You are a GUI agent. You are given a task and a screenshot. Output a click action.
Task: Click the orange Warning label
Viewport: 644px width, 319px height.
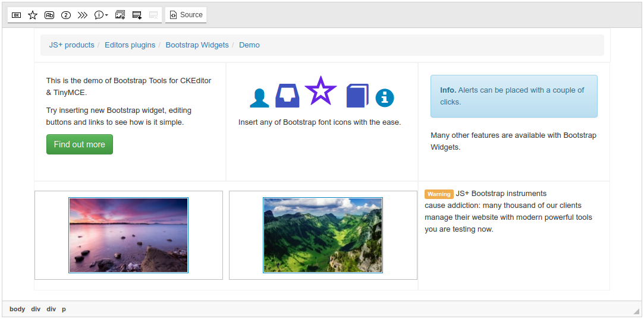pos(439,194)
